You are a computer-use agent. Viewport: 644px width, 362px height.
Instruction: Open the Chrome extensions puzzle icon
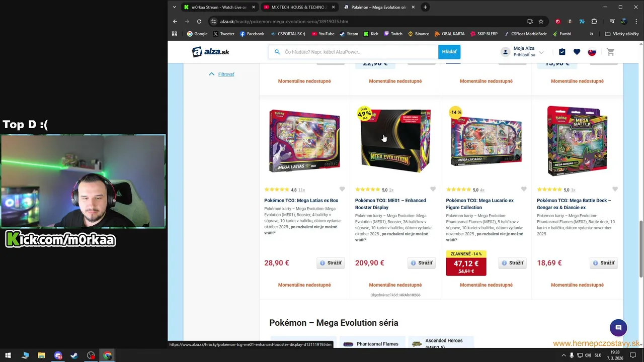click(594, 22)
